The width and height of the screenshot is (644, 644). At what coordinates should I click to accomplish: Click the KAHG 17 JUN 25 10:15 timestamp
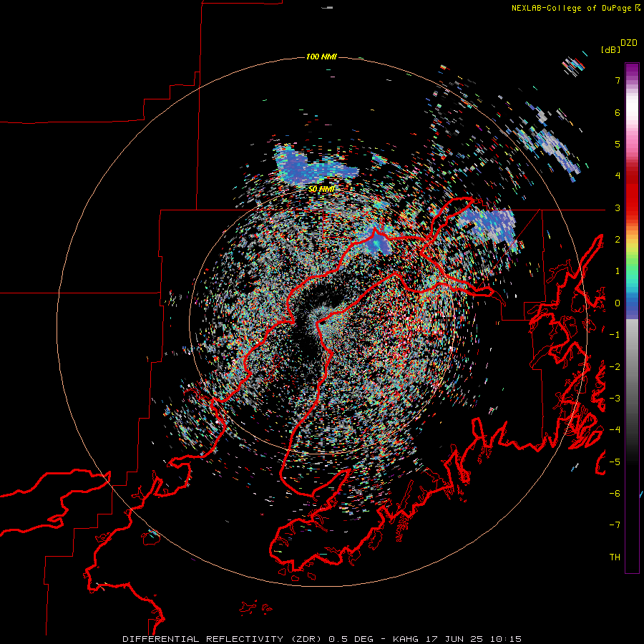pos(457,639)
